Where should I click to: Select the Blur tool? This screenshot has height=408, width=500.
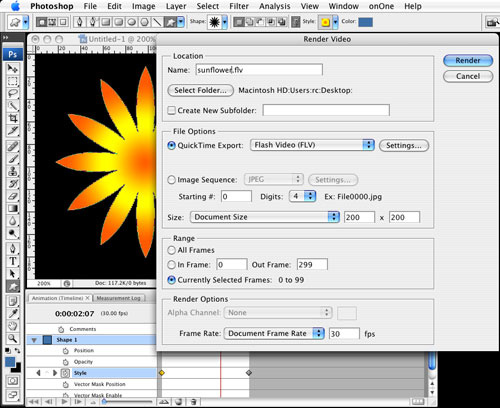(x=13, y=221)
